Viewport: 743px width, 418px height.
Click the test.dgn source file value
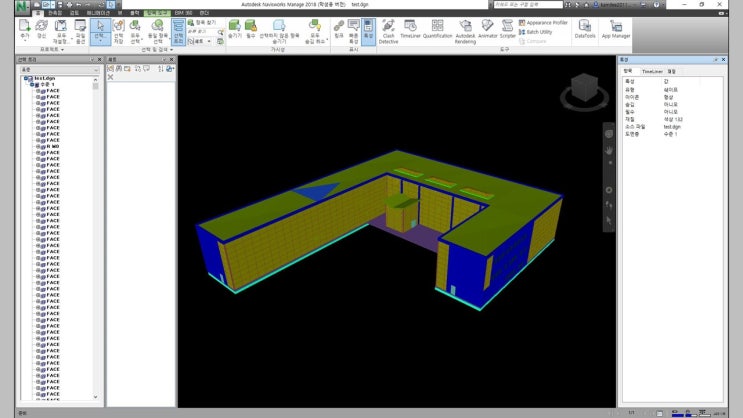point(672,127)
